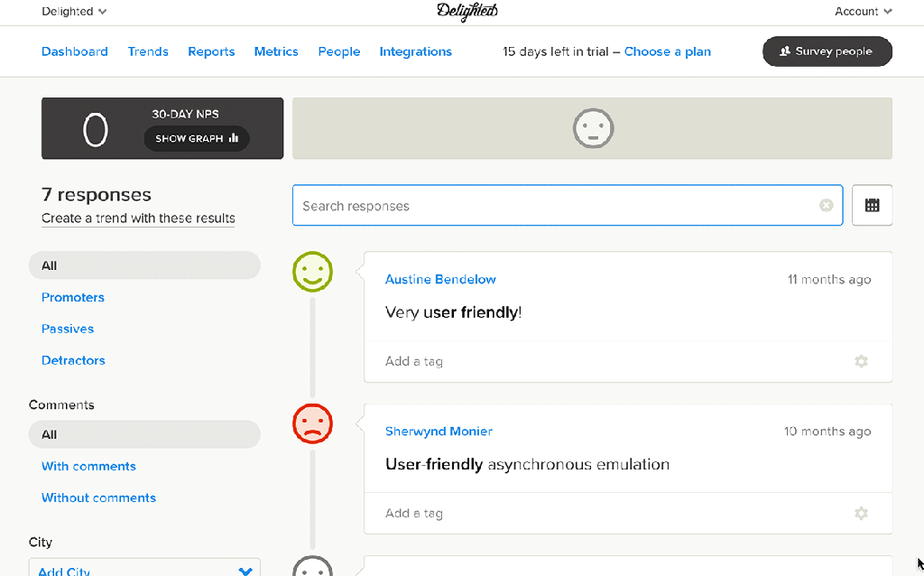Filter responses by Promoters
Screen dimensions: 924x576
73,297
